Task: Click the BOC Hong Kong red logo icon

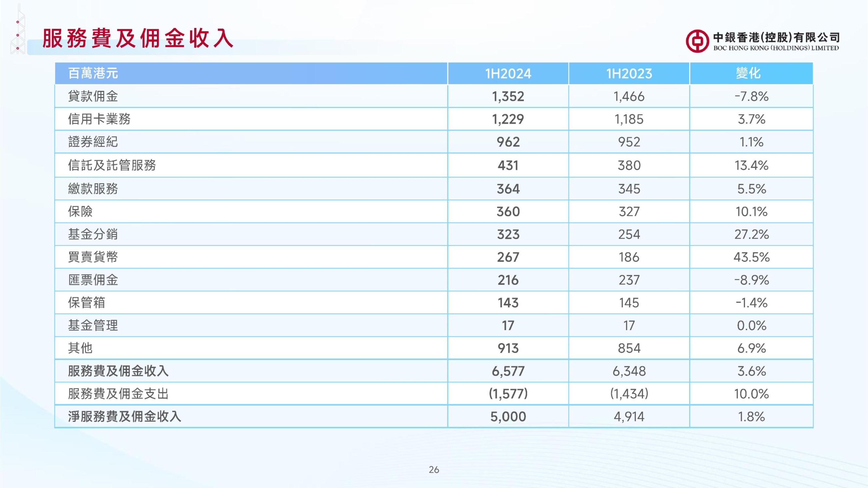Action: point(697,41)
